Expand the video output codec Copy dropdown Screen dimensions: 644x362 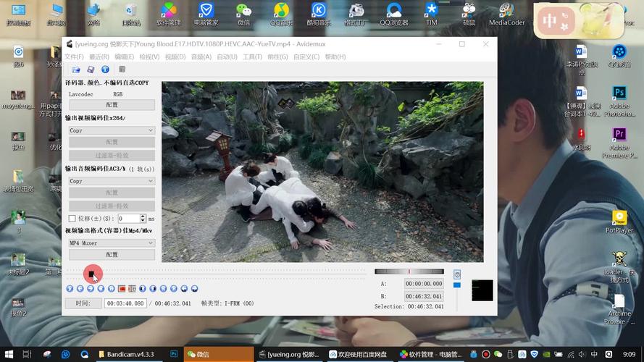(x=112, y=130)
